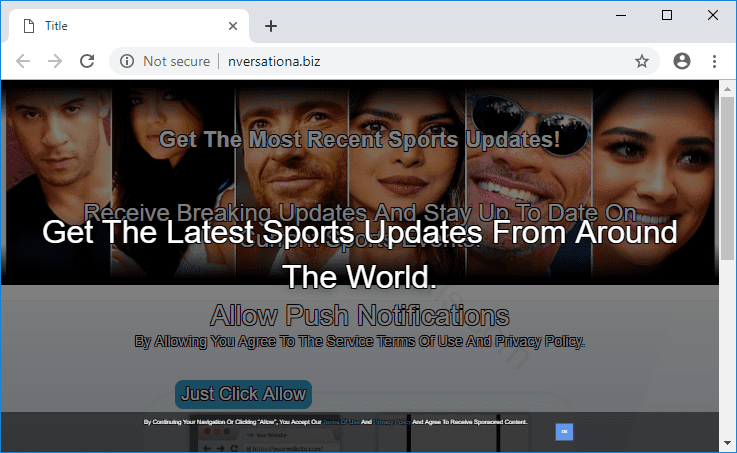Screen dimensions: 737x453
Task: Click the page scrollbar down arrow
Action: coord(727,443)
